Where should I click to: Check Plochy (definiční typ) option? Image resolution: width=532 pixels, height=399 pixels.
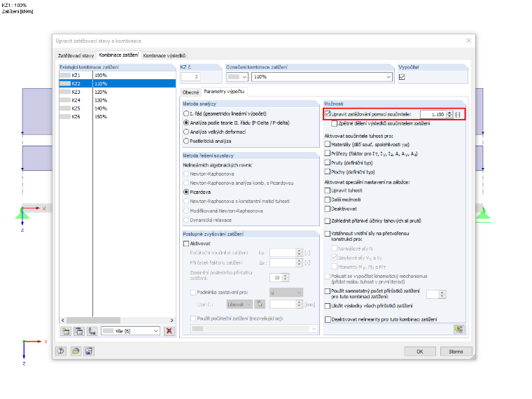328,172
